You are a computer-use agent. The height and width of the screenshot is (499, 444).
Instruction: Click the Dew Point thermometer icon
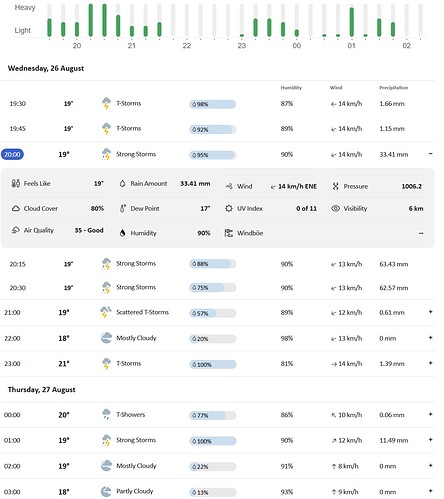pos(122,208)
